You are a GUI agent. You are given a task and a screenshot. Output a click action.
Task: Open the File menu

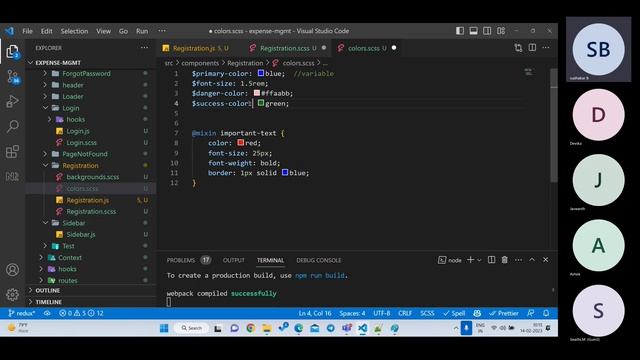pyautogui.click(x=27, y=31)
